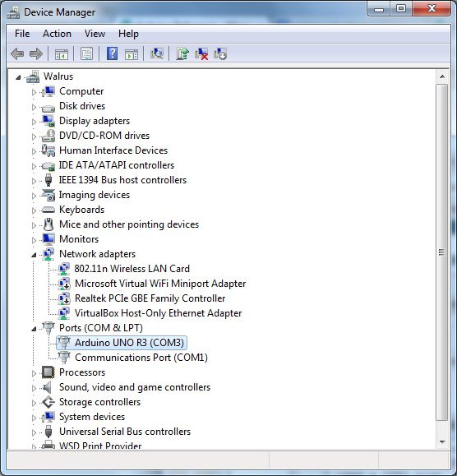Click the Show/Hide Console Tree icon
The height and width of the screenshot is (476, 457).
pyautogui.click(x=62, y=53)
